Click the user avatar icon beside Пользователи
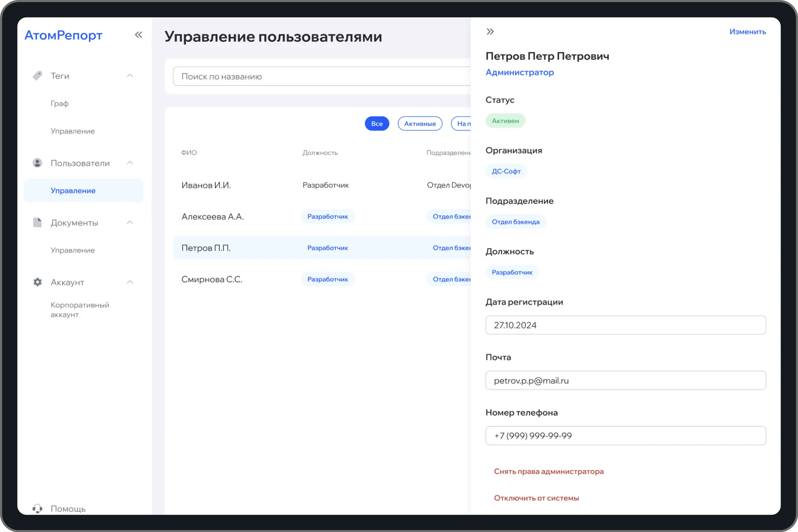The image size is (798, 532). point(37,163)
